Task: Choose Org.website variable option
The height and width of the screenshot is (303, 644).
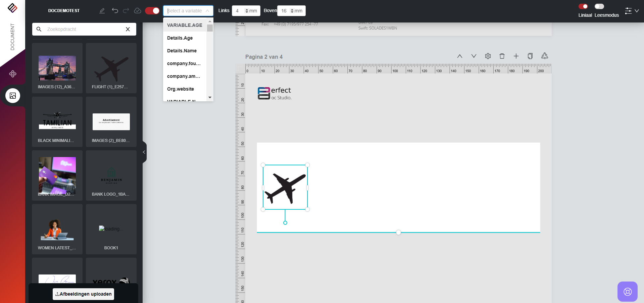Action: point(181,89)
